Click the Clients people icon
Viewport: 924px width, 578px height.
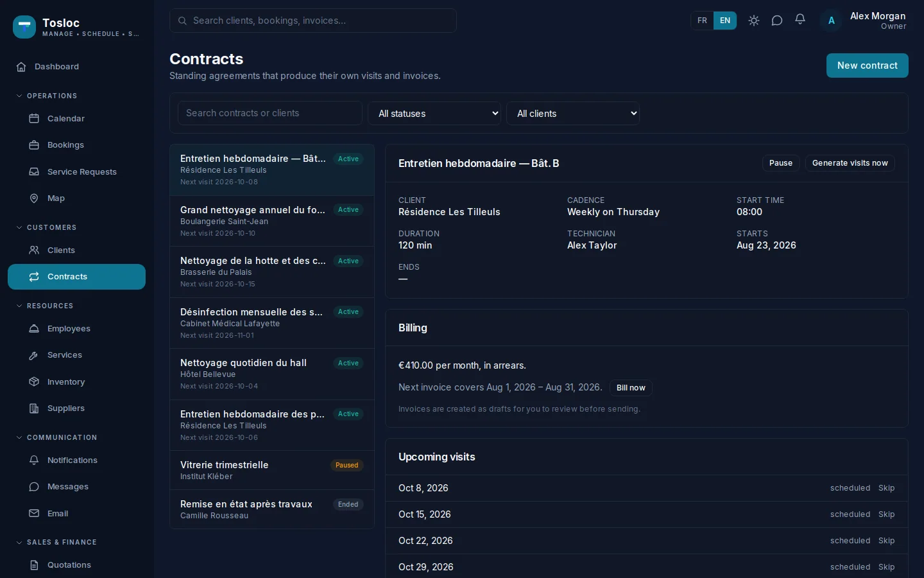[34, 250]
